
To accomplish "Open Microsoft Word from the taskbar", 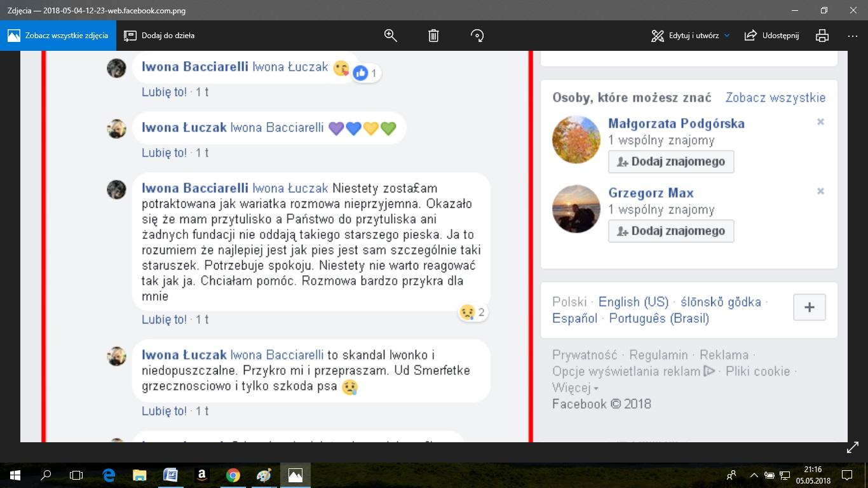I will [x=170, y=475].
